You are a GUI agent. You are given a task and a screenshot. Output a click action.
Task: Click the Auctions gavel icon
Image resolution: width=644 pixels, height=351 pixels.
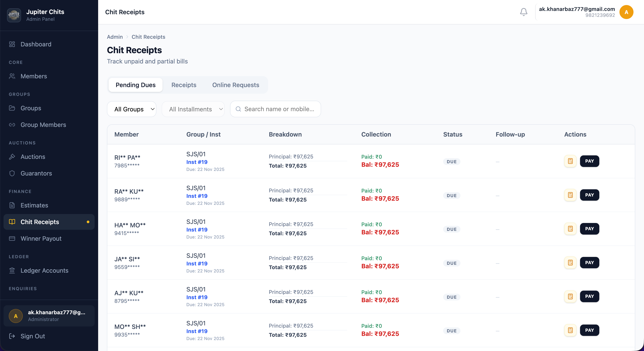(12, 157)
